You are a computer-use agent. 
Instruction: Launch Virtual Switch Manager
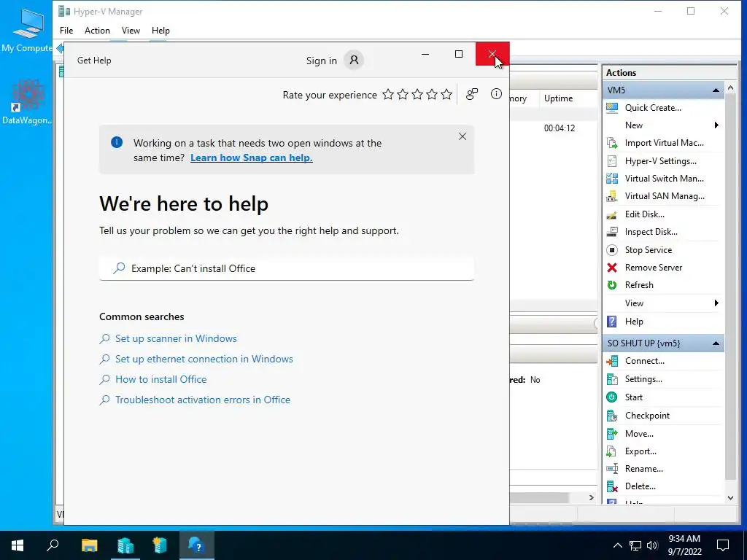663,179
